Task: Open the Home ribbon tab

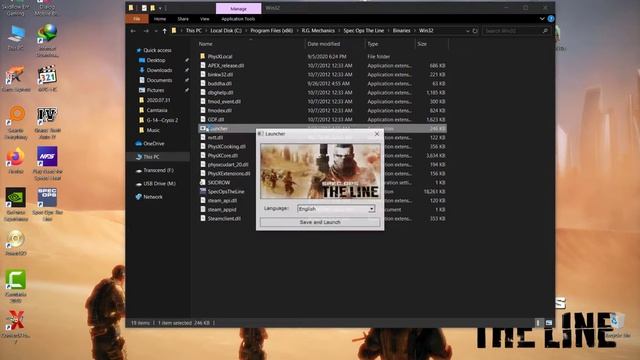Action: (x=160, y=19)
